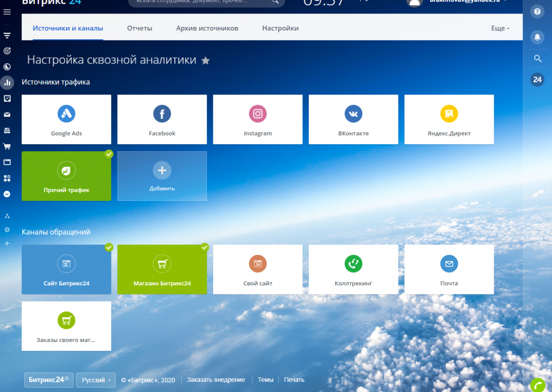Click the search field at top
This screenshot has height=392, width=552.
coord(206,2)
